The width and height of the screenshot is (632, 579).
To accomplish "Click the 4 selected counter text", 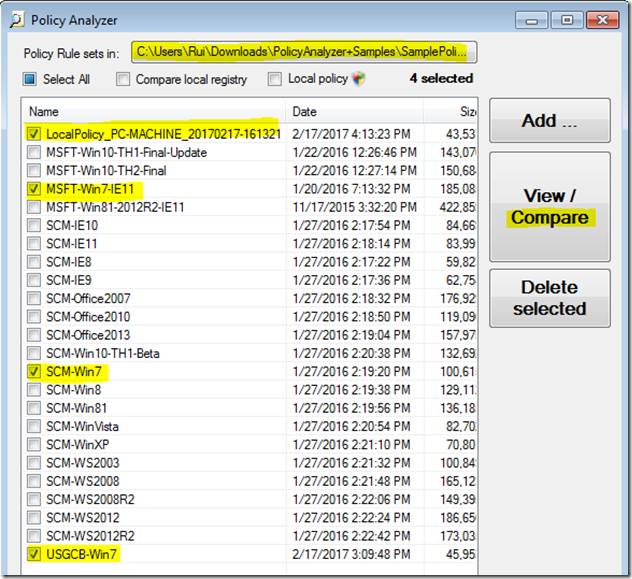I will (x=441, y=78).
